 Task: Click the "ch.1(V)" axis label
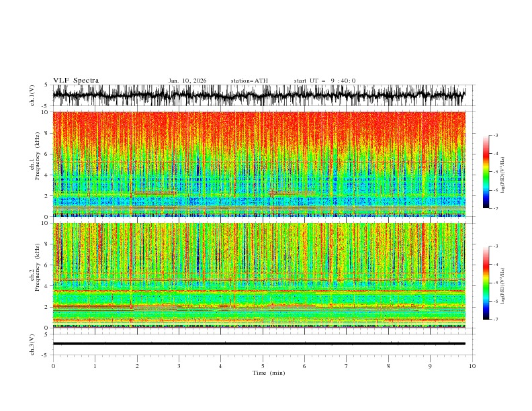[x=32, y=95]
